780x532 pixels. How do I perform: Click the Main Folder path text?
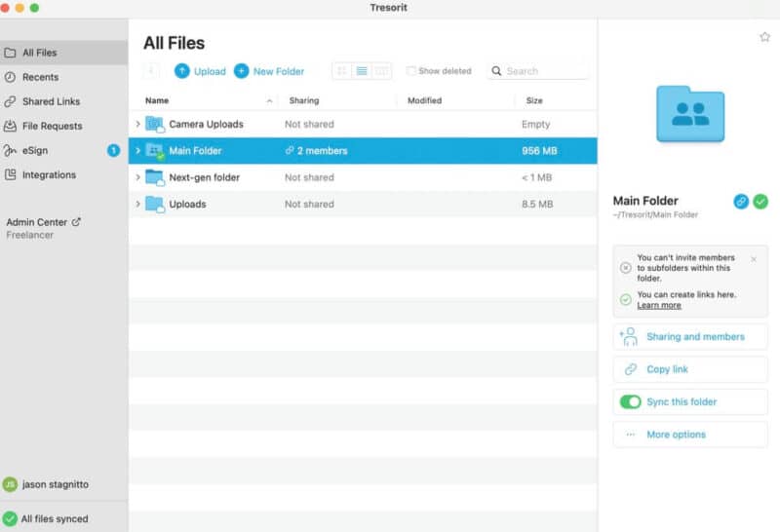(x=655, y=214)
